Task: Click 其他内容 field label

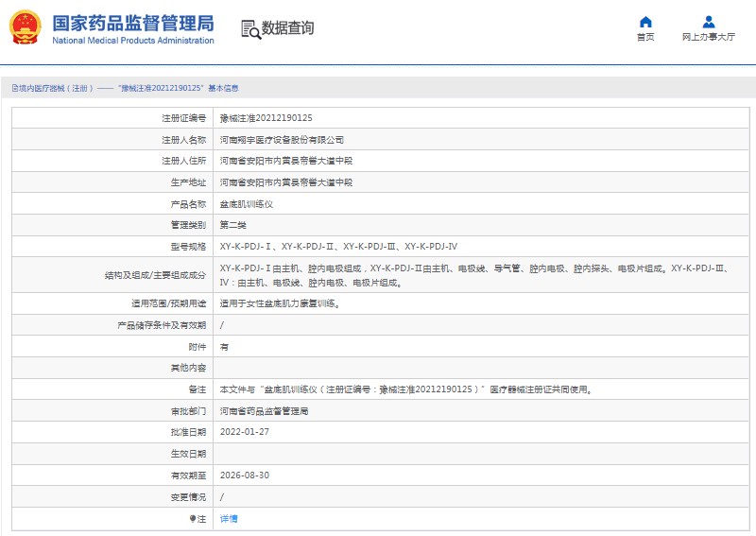Action: pyautogui.click(x=188, y=368)
